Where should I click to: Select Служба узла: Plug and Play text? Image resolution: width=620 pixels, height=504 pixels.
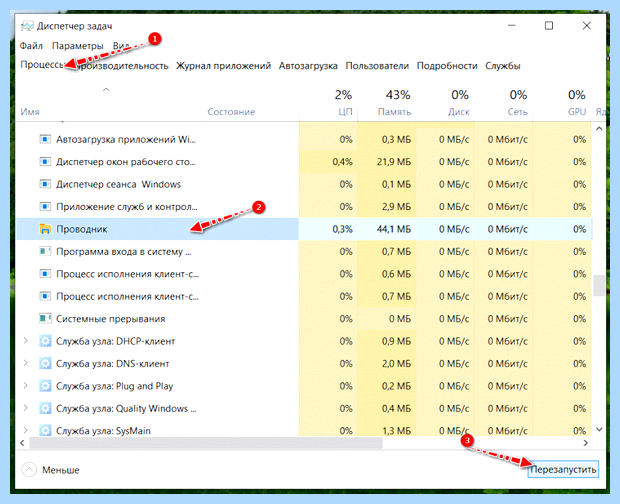[115, 386]
